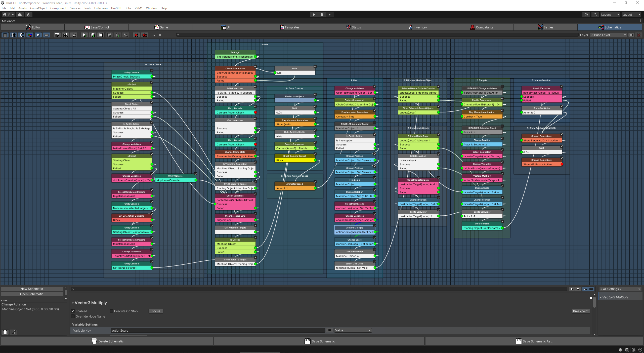Image resolution: width=644 pixels, height=353 pixels.
Task: Switch to the Combatants tab
Action: pyautogui.click(x=481, y=27)
